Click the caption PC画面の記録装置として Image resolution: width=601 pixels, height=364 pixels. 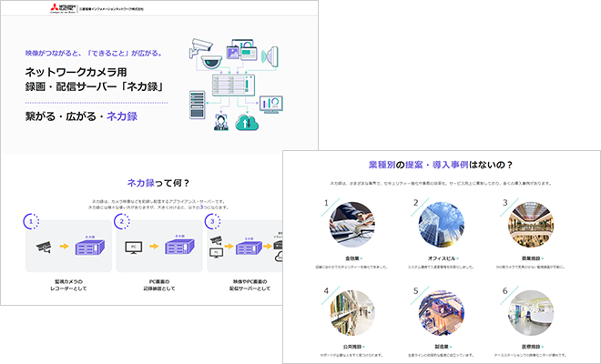pos(159,285)
